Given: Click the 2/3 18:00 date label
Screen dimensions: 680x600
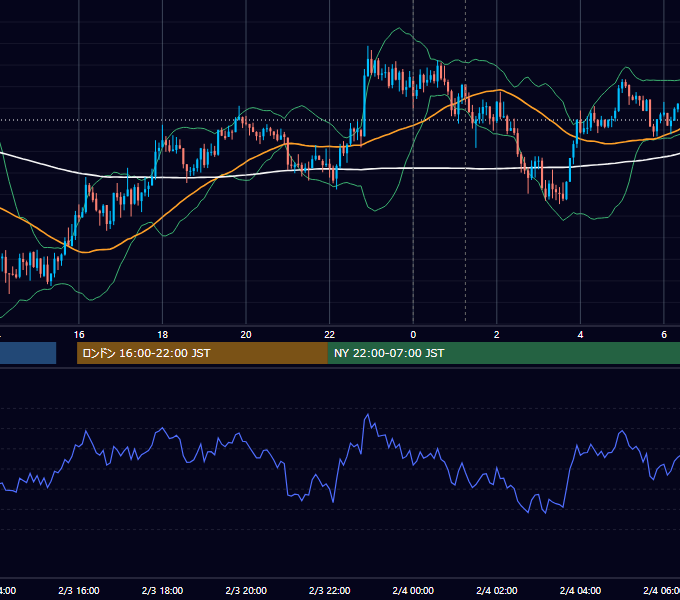Looking at the screenshot, I should (162, 590).
